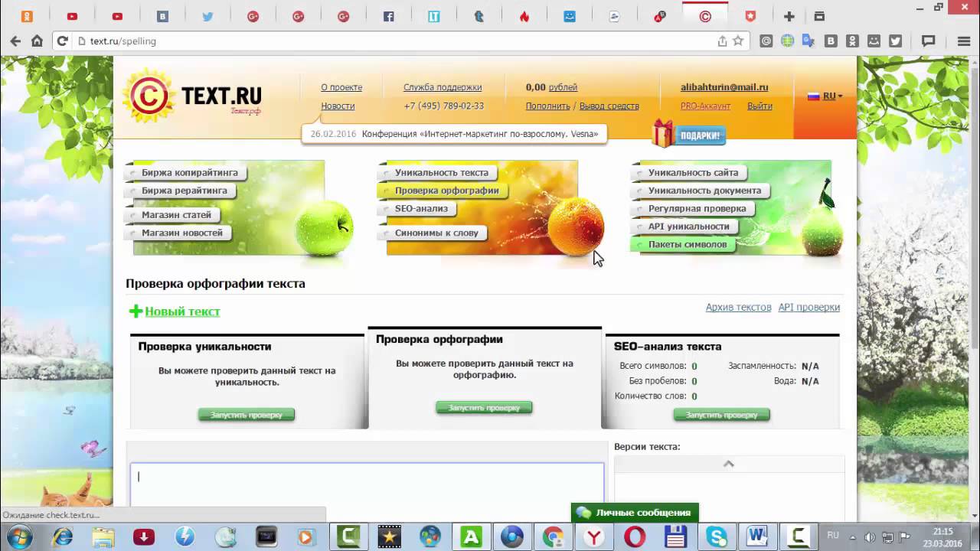Open the Twitter extension icon in toolbar
The image size is (980, 551).
895,41
